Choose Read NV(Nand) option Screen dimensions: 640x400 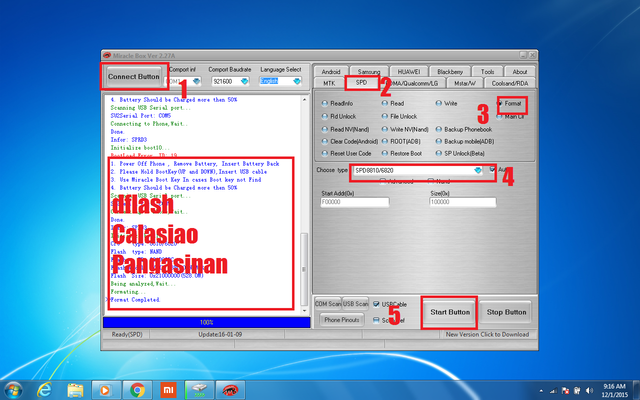click(345, 129)
